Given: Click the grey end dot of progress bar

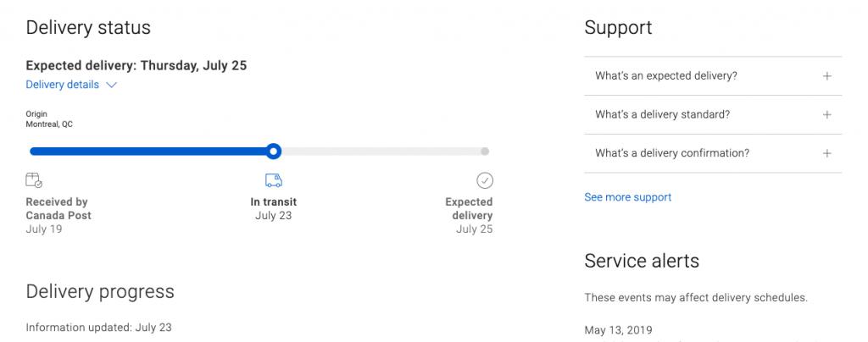Looking at the screenshot, I should click(x=485, y=152).
